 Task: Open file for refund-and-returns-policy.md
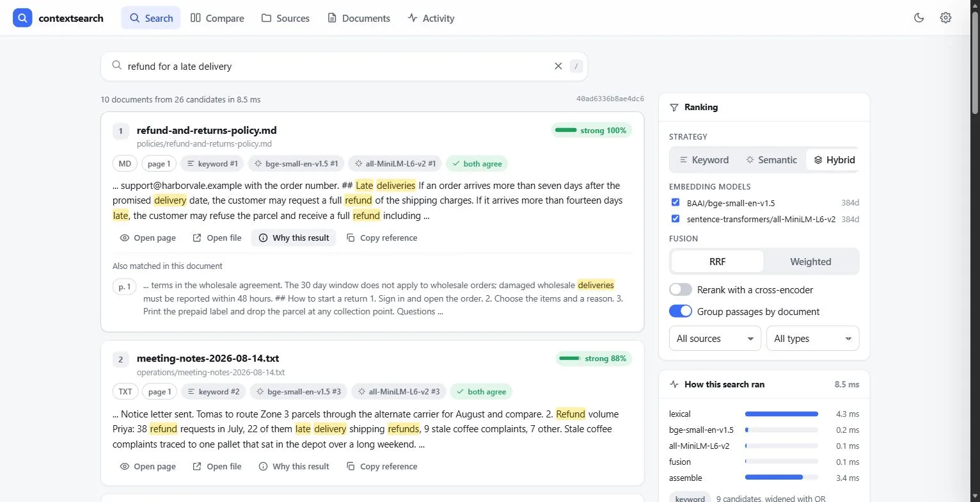point(217,238)
